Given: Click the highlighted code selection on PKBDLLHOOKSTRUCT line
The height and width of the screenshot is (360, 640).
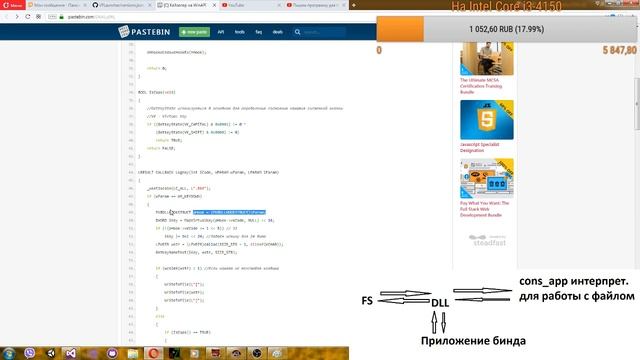Looking at the screenshot, I should point(229,212).
